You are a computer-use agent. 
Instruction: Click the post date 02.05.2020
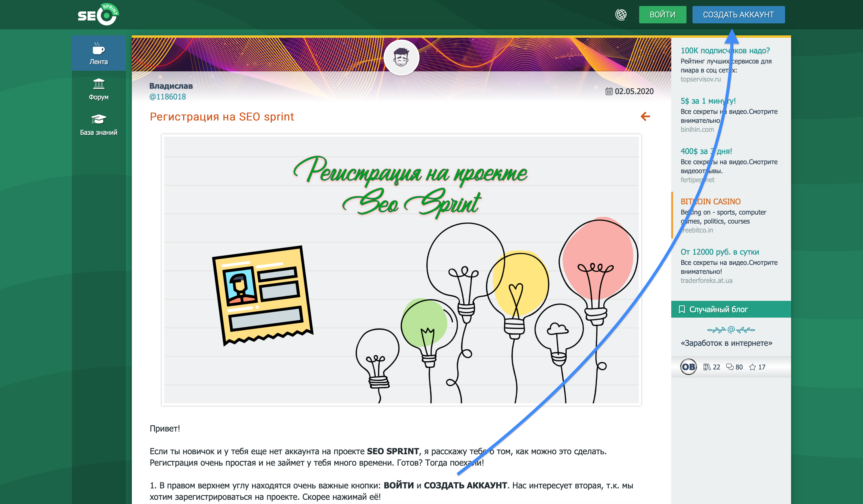pyautogui.click(x=634, y=91)
